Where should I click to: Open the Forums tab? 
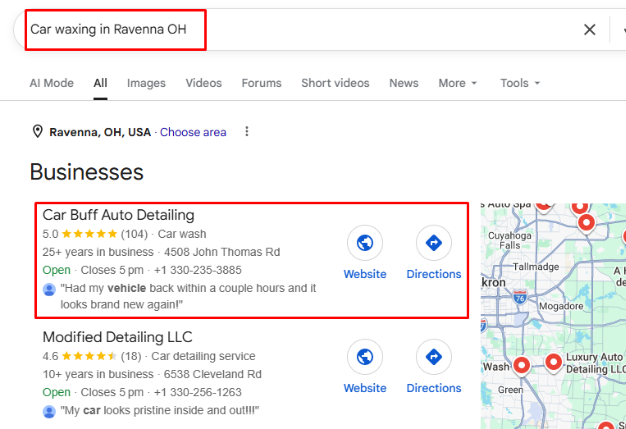[261, 83]
